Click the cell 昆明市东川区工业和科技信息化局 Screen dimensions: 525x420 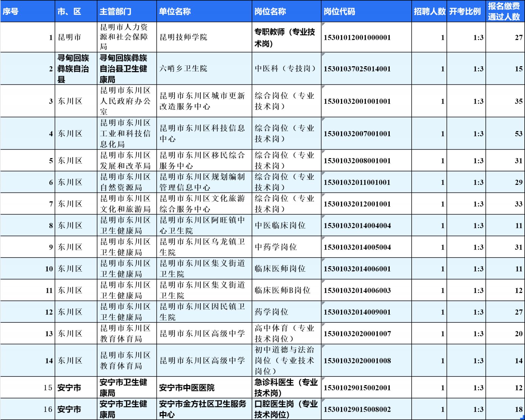127,133
